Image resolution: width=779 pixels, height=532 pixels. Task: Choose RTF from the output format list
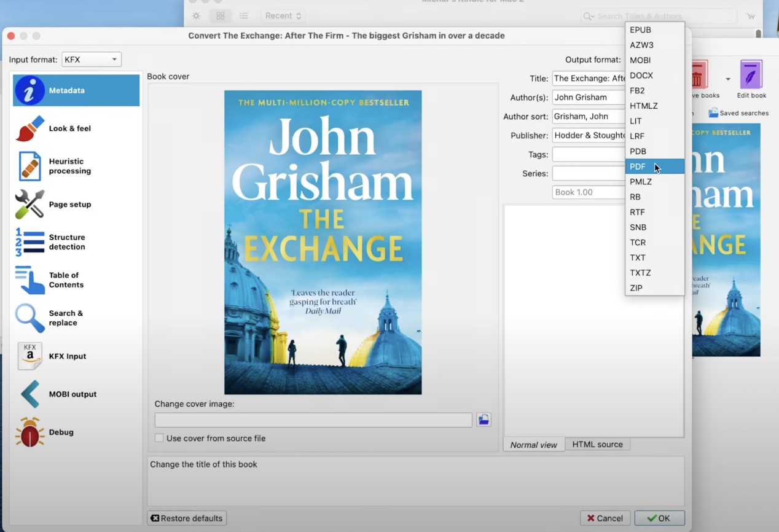pyautogui.click(x=655, y=212)
